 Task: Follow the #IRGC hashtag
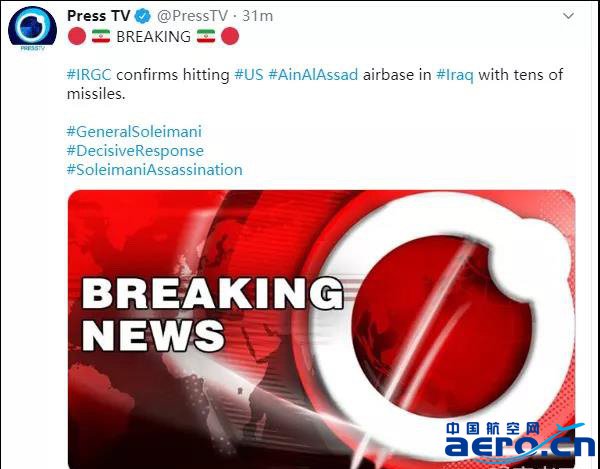pos(89,75)
